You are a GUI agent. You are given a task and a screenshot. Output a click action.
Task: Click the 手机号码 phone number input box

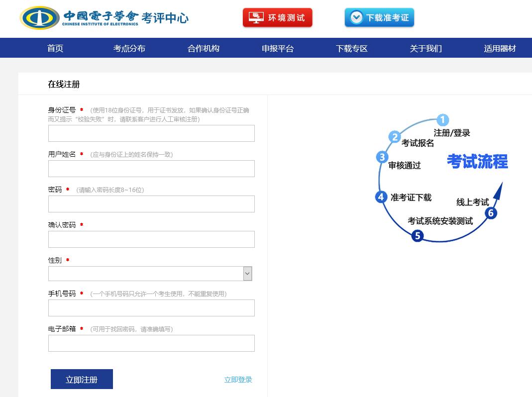[x=151, y=307]
